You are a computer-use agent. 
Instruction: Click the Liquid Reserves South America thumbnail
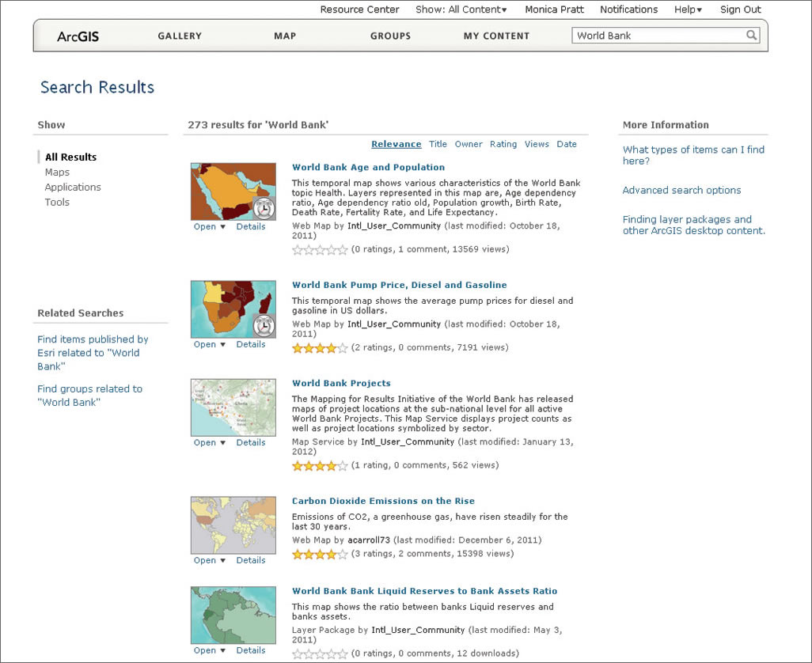coord(233,616)
